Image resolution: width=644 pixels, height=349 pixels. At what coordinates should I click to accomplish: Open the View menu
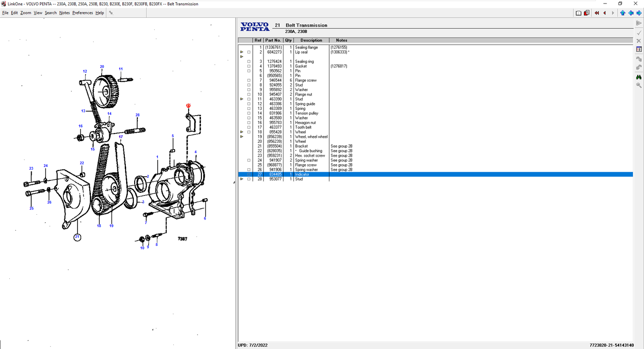coord(38,13)
